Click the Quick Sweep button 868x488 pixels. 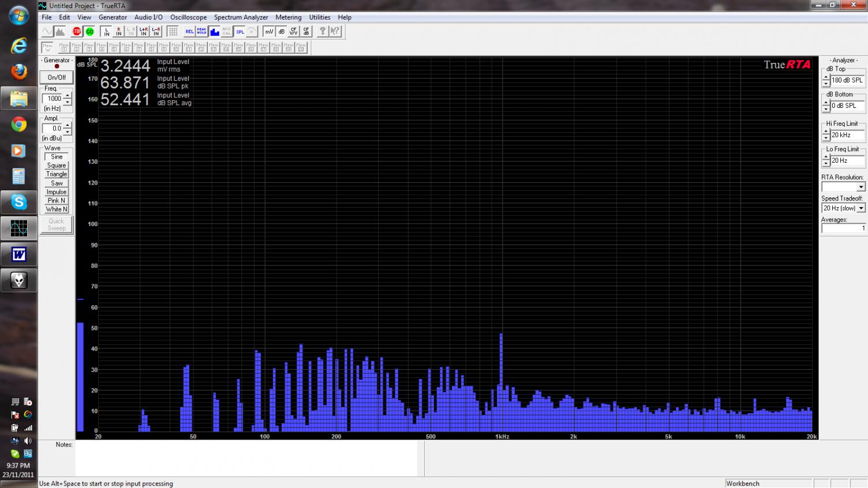pyautogui.click(x=57, y=225)
